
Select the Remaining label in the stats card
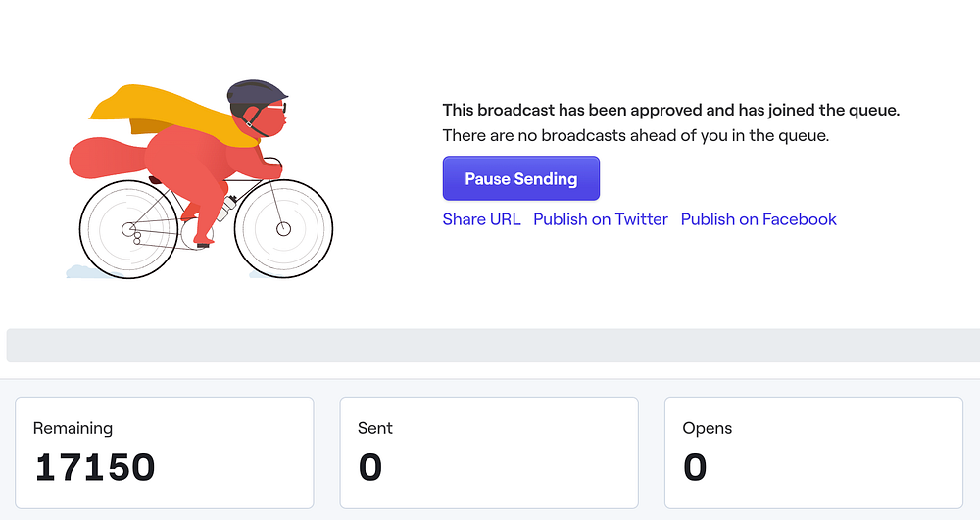click(x=73, y=428)
